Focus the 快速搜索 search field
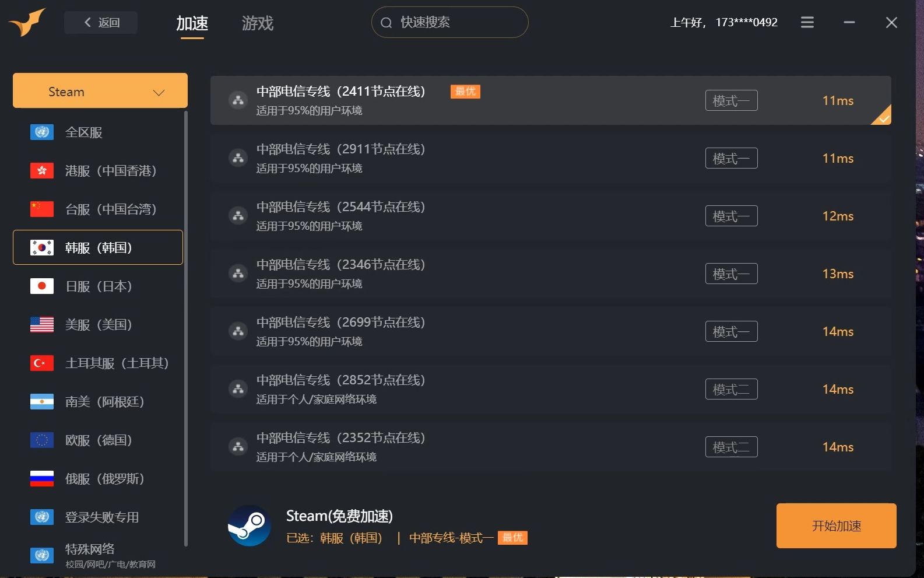This screenshot has height=578, width=924. (x=449, y=22)
